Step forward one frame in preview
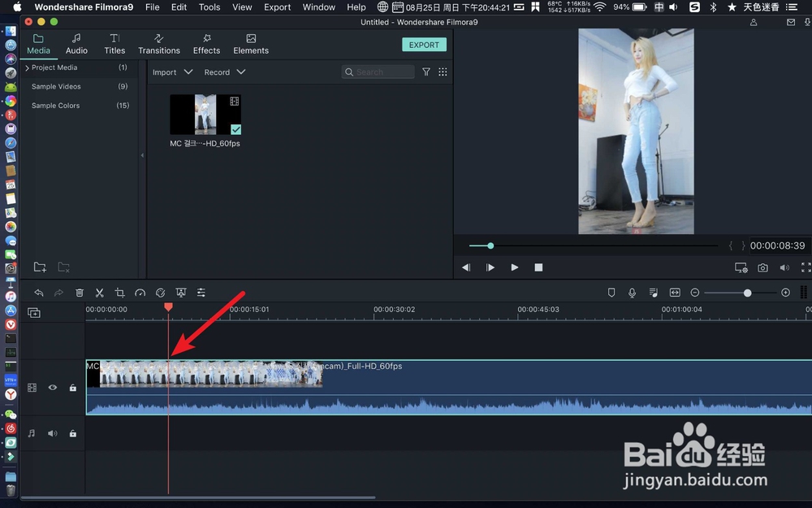The height and width of the screenshot is (508, 812). tap(490, 267)
